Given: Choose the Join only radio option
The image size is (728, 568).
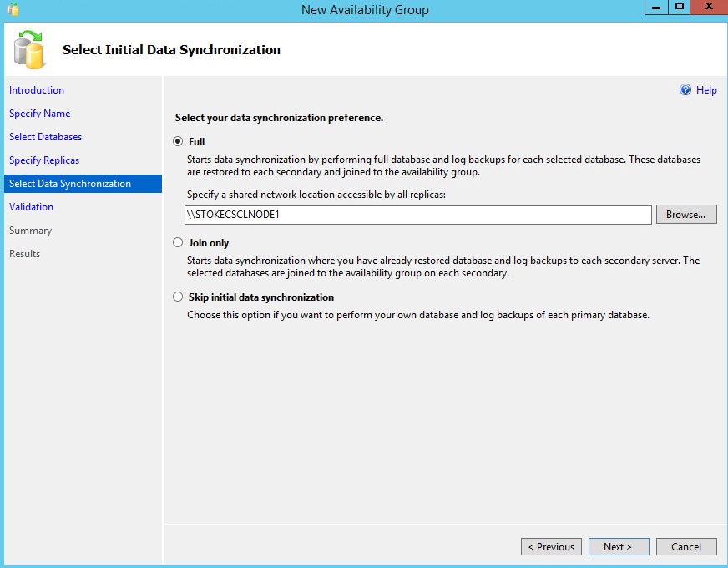Looking at the screenshot, I should click(x=177, y=243).
